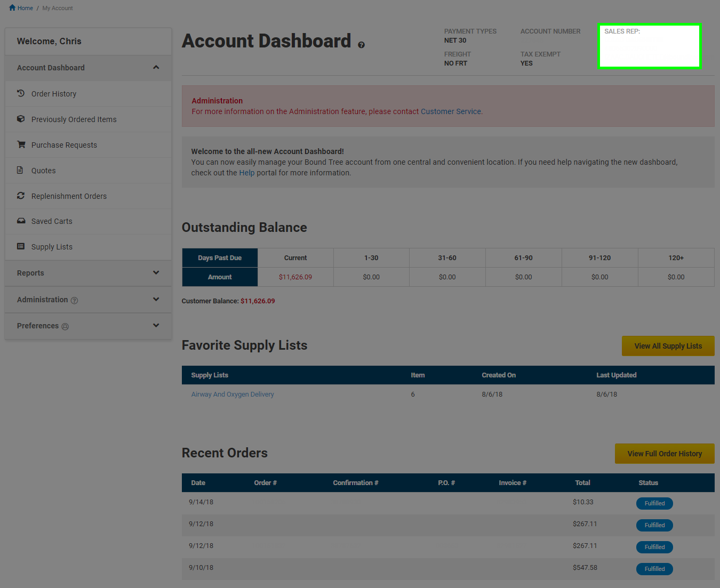Expand the Preferences section
The width and height of the screenshot is (720, 588).
[x=156, y=325]
